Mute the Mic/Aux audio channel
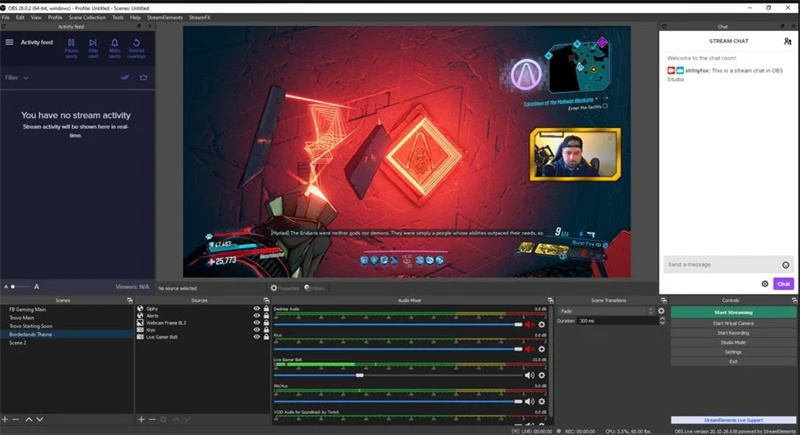Viewport: 800px width, 435px height. (x=530, y=401)
